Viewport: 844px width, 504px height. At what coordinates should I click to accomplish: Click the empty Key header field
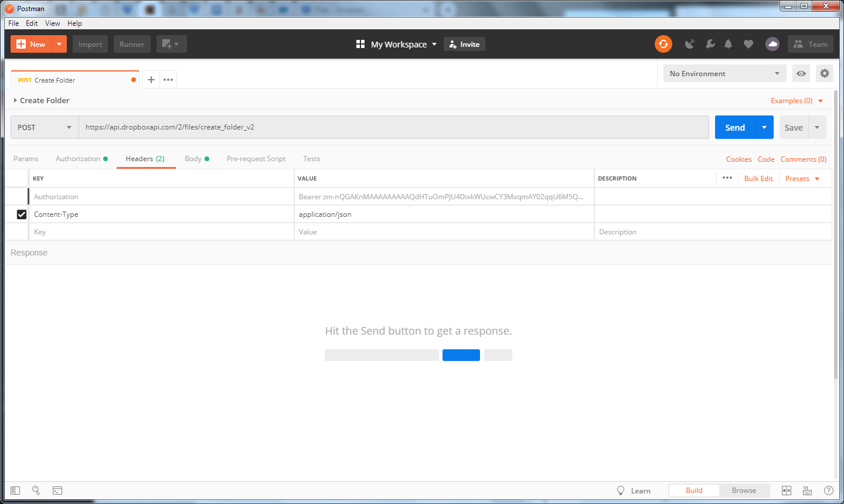161,232
